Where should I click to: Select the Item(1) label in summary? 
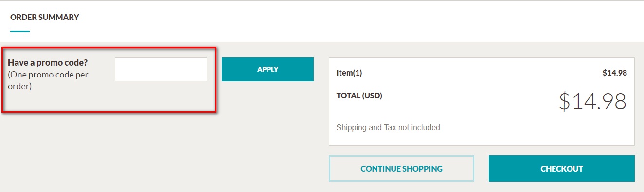tap(349, 73)
